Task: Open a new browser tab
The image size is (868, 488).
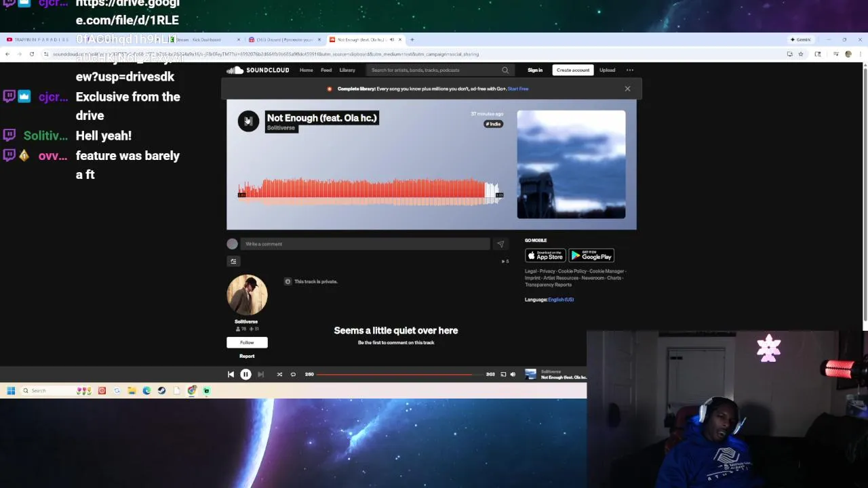Action: click(x=412, y=39)
